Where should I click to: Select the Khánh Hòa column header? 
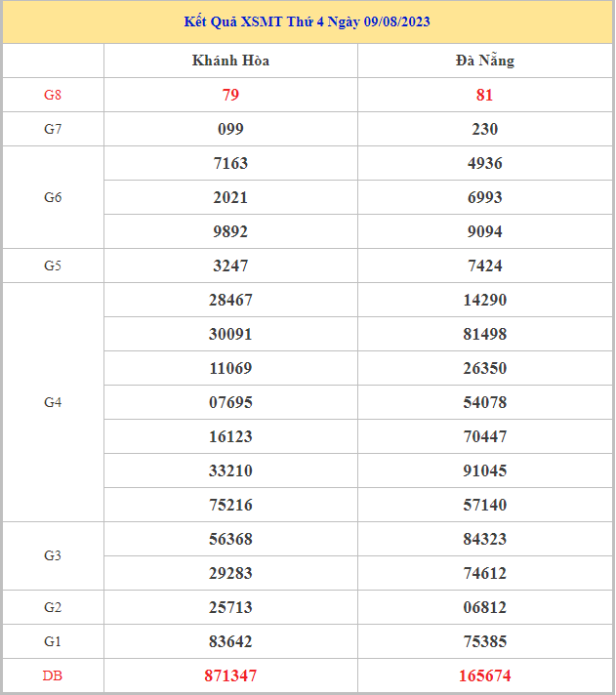[x=230, y=61]
